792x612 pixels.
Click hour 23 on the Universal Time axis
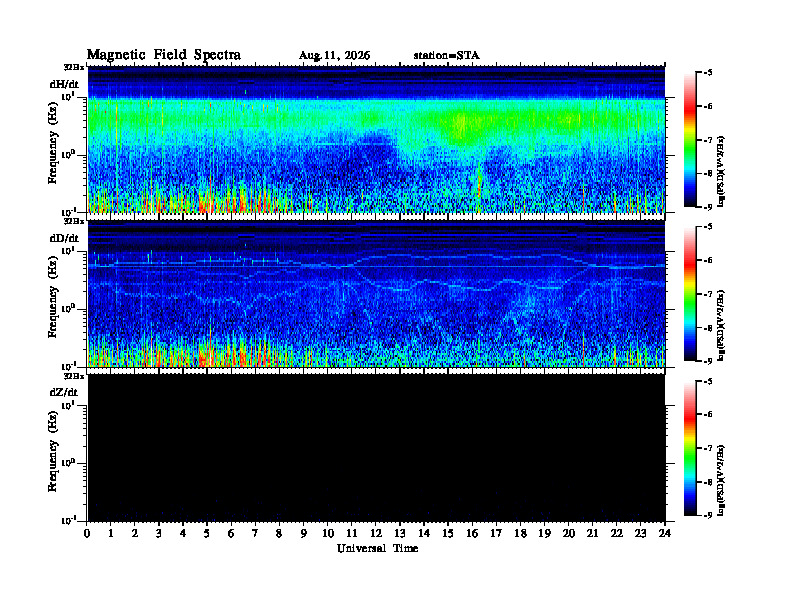tap(641, 534)
